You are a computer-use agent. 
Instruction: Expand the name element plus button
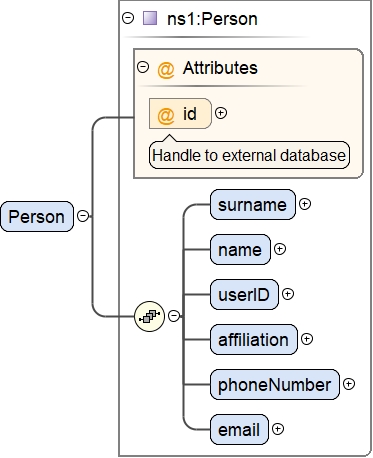pyautogui.click(x=280, y=249)
